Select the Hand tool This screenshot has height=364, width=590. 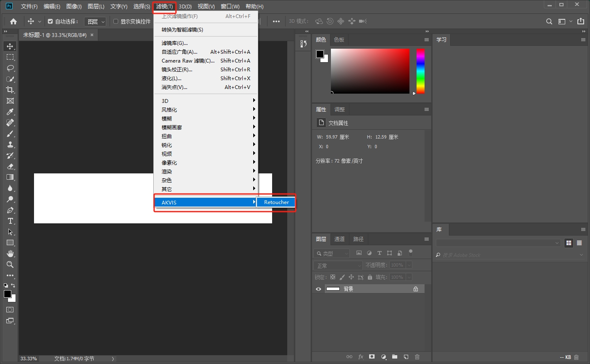click(10, 254)
